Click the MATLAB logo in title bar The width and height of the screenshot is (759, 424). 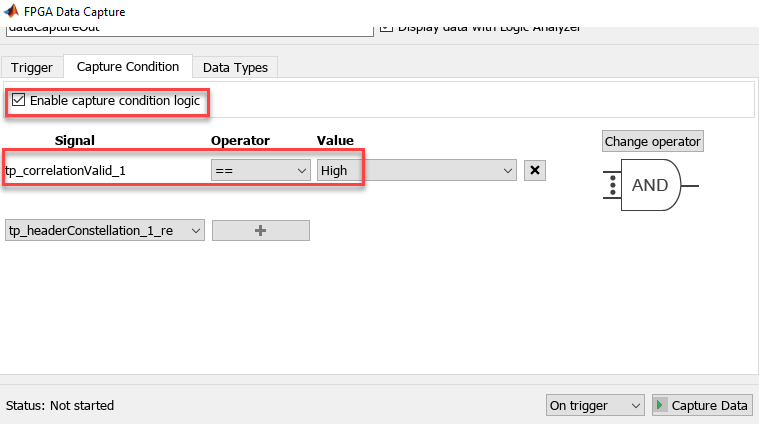tap(11, 11)
